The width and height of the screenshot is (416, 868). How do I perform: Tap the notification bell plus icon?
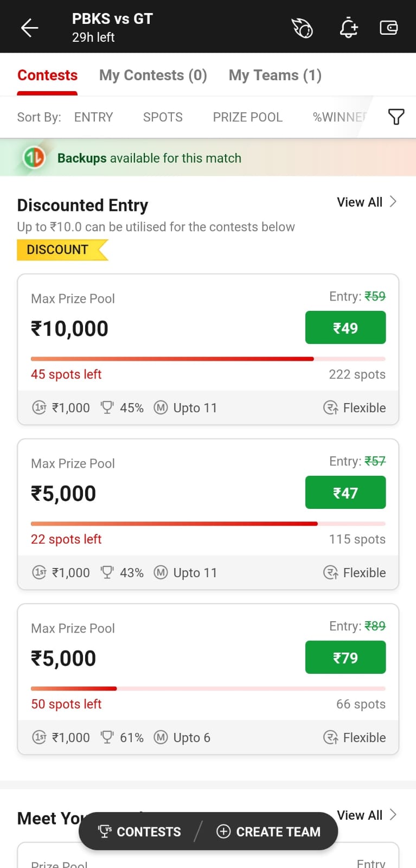click(349, 28)
